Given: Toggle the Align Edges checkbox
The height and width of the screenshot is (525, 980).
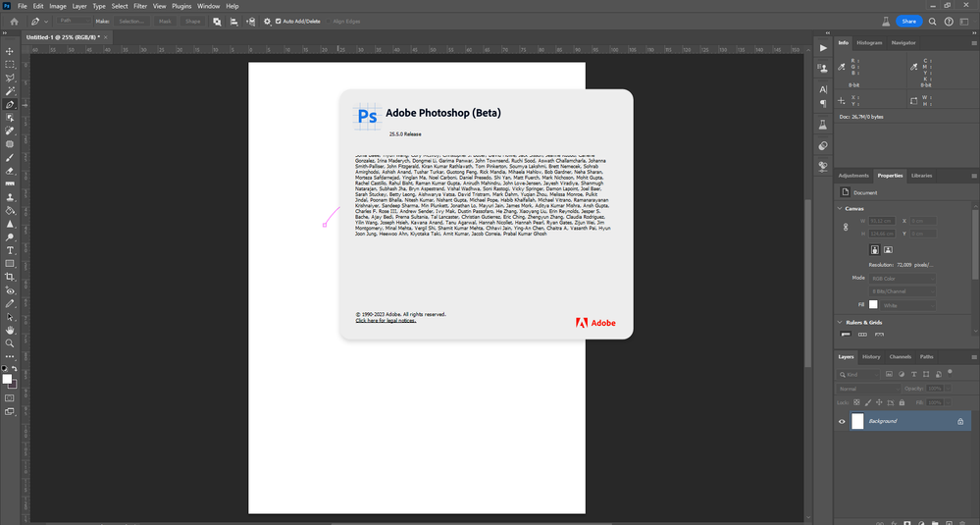Looking at the screenshot, I should pyautogui.click(x=329, y=22).
